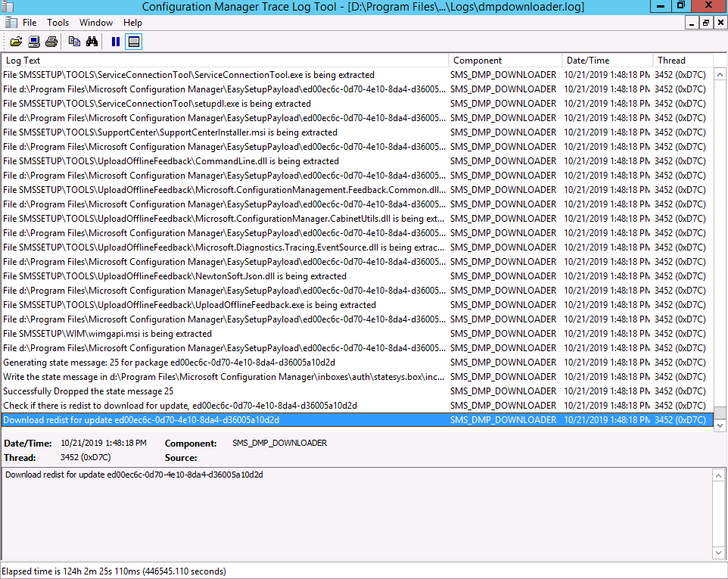The height and width of the screenshot is (579, 728).
Task: Click detail pane scrollbar down arrow
Action: click(x=718, y=553)
